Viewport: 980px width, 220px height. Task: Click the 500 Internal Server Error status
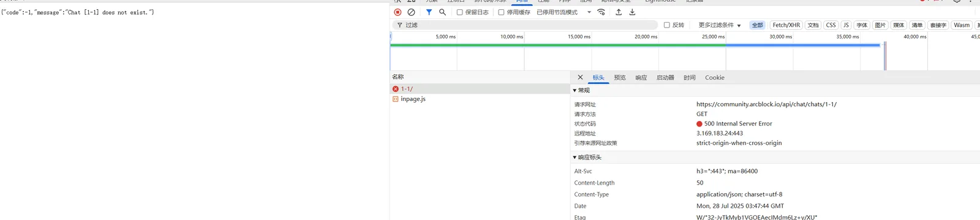tap(738, 124)
